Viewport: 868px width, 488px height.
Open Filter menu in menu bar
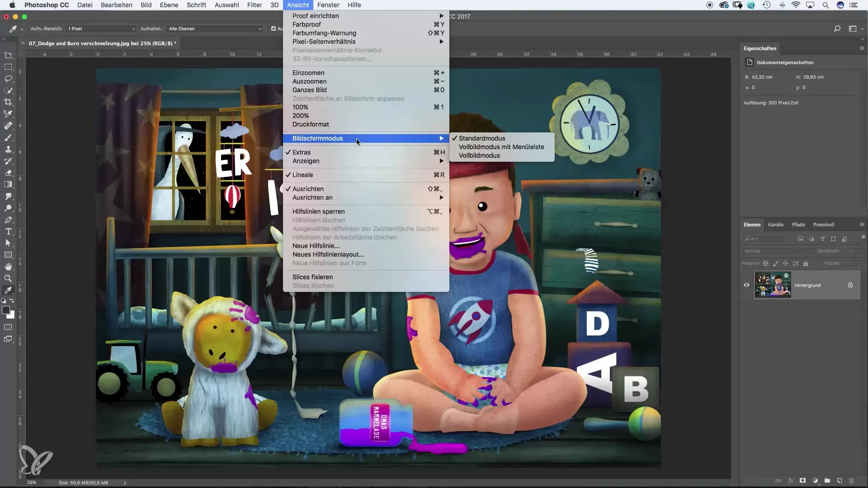click(x=255, y=5)
